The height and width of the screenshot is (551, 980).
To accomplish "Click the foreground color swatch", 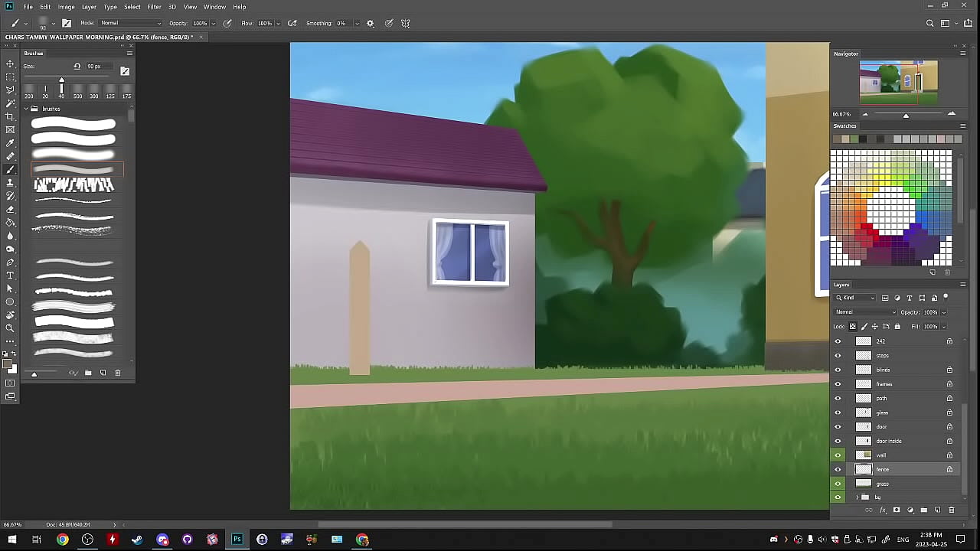I will (8, 365).
